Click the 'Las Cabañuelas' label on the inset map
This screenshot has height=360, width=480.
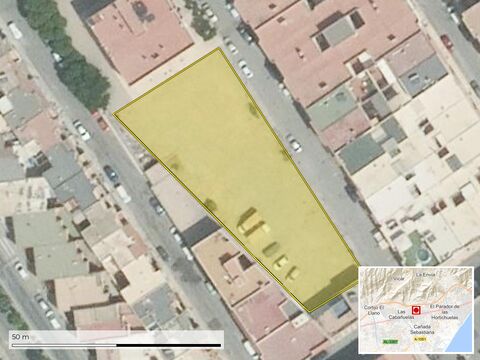[401, 314]
